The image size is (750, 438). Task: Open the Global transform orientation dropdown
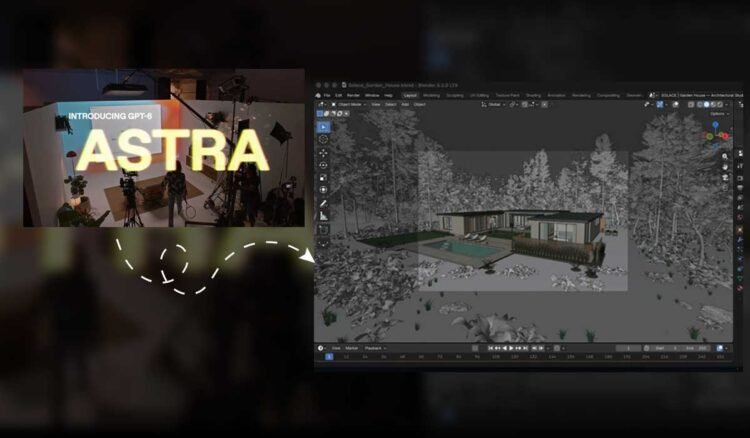tap(495, 104)
